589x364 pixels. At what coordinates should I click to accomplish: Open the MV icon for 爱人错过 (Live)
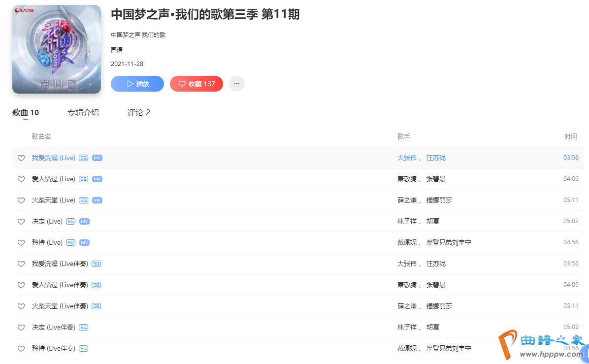pos(97,179)
